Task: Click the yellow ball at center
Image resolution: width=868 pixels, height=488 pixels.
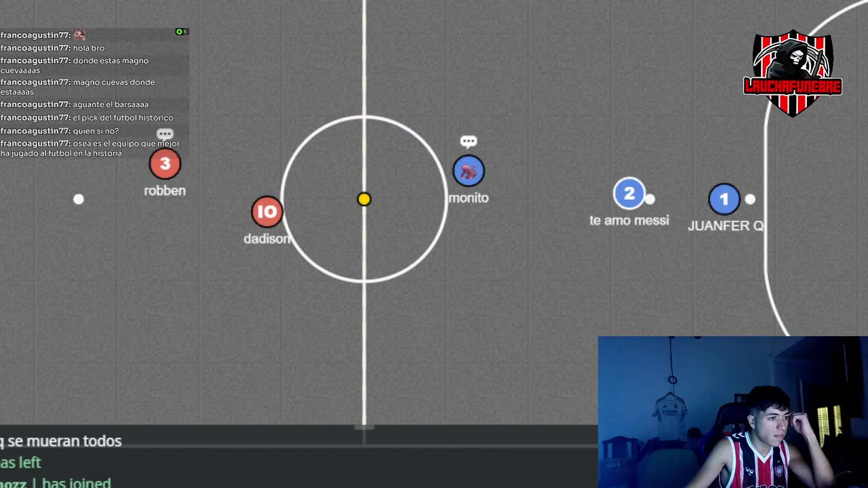Action: tap(364, 199)
